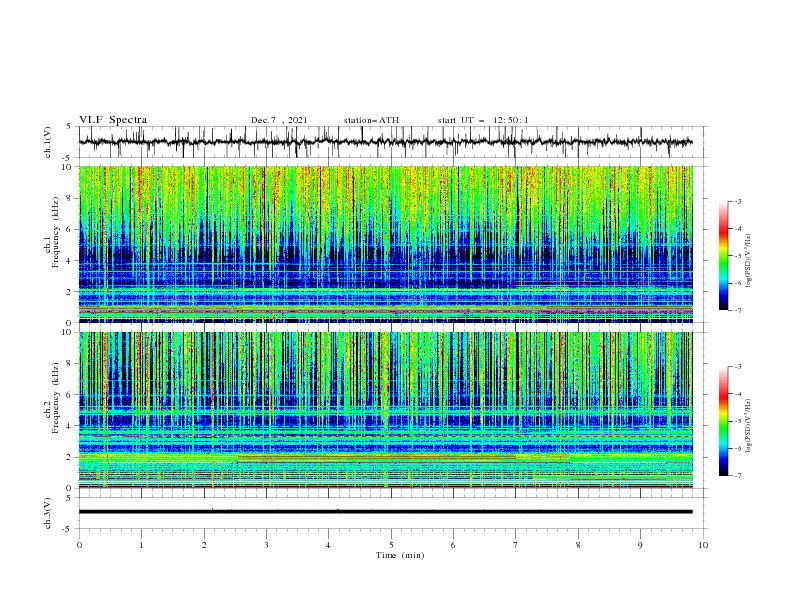Click the ch.2 spectrogram panel

pyautogui.click(x=386, y=410)
